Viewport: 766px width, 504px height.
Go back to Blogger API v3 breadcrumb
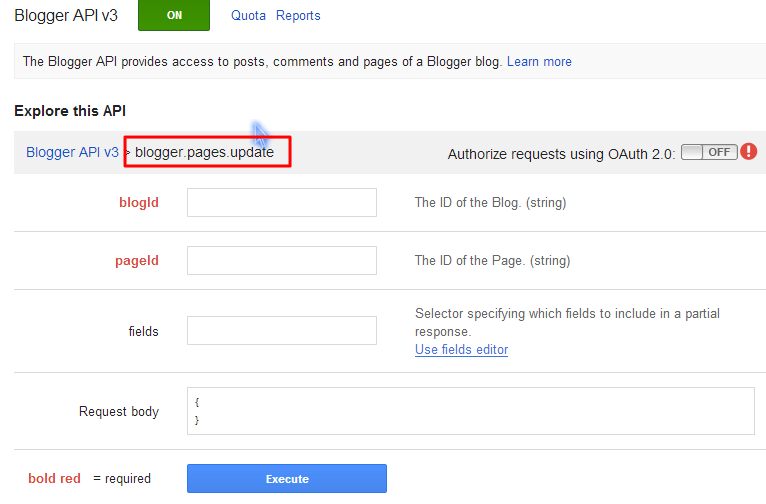coord(72,152)
